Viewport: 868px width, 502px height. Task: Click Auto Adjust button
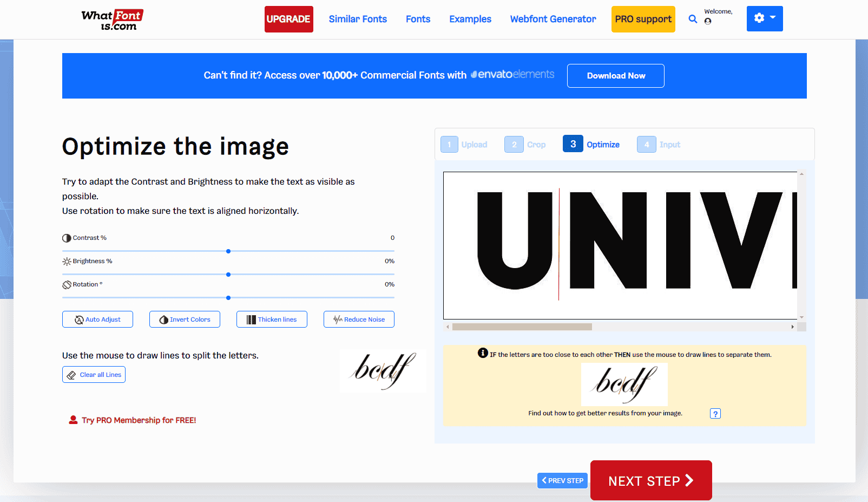tap(97, 320)
